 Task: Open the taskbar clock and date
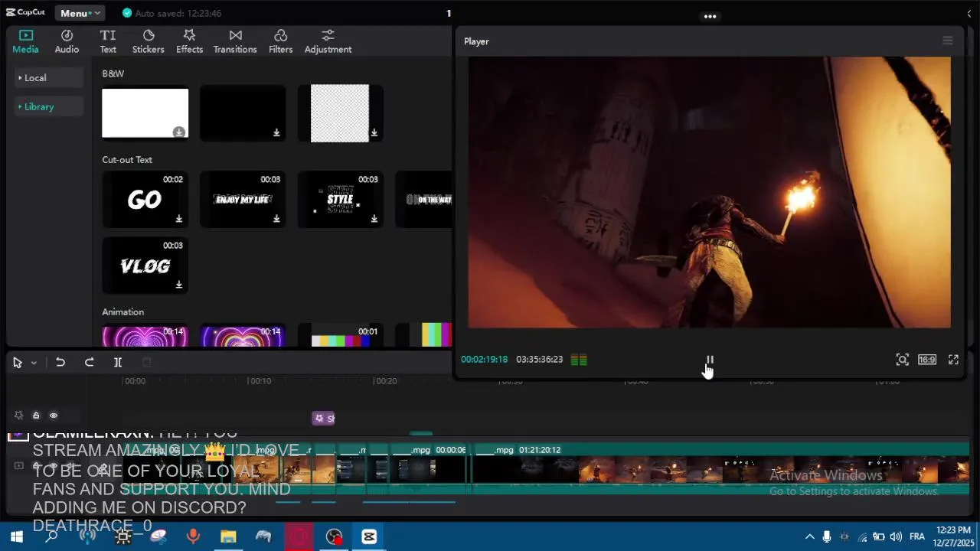(x=952, y=536)
